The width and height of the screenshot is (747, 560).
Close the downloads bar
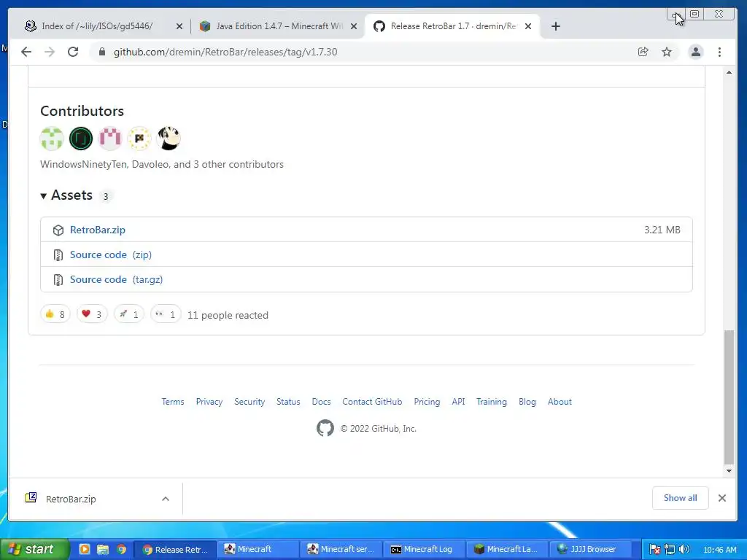click(x=722, y=498)
